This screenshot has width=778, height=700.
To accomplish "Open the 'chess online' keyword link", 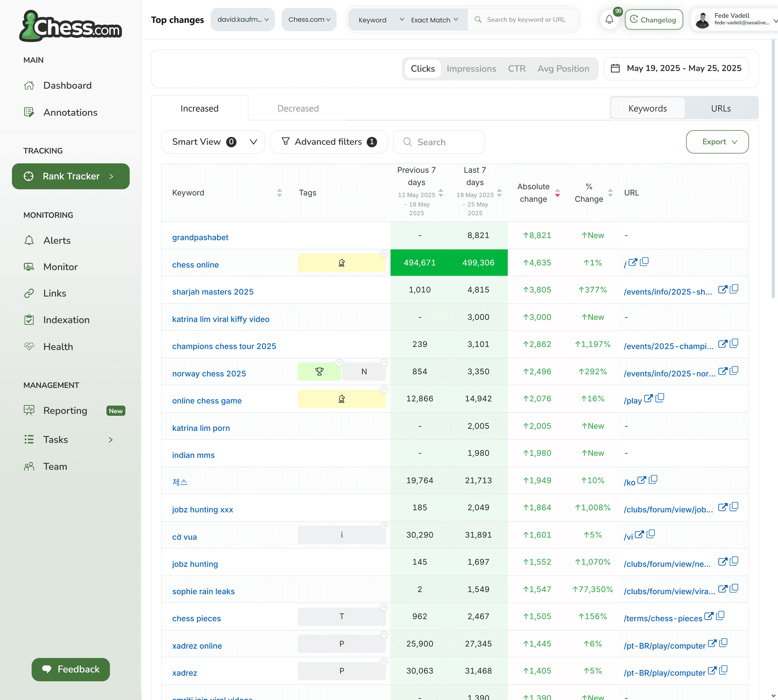I will [196, 265].
